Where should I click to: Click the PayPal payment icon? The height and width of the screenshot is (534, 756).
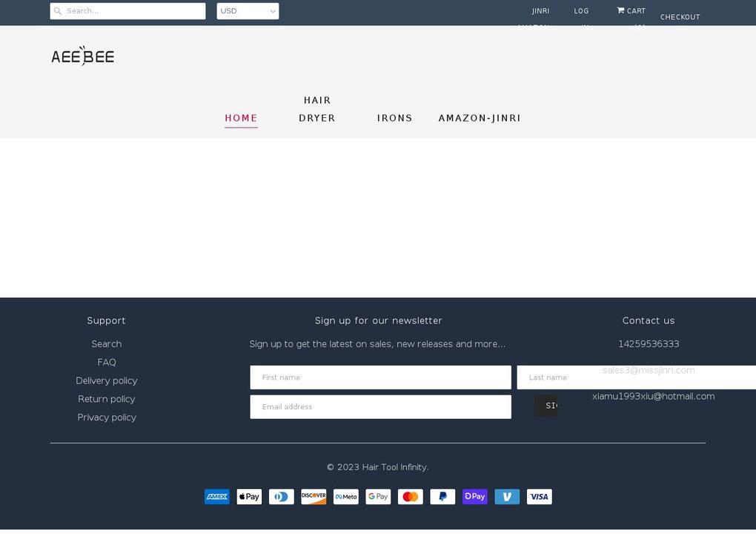click(442, 496)
